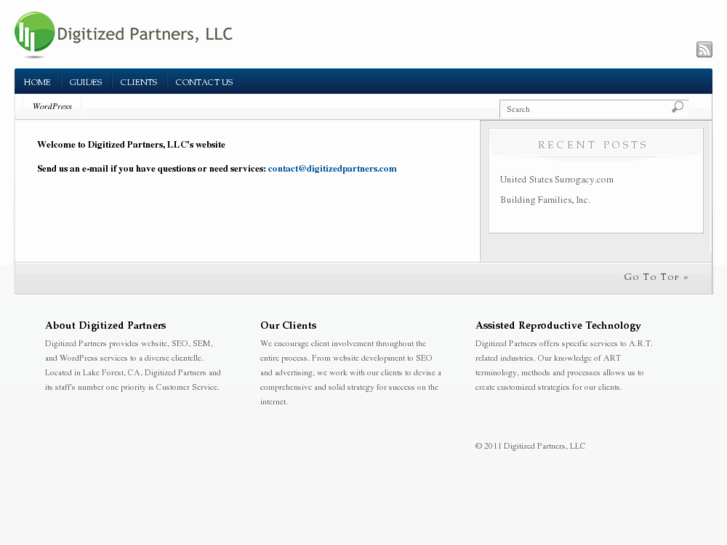This screenshot has height=545, width=727.
Task: Click the green Digitized Partners logo
Action: tap(34, 34)
